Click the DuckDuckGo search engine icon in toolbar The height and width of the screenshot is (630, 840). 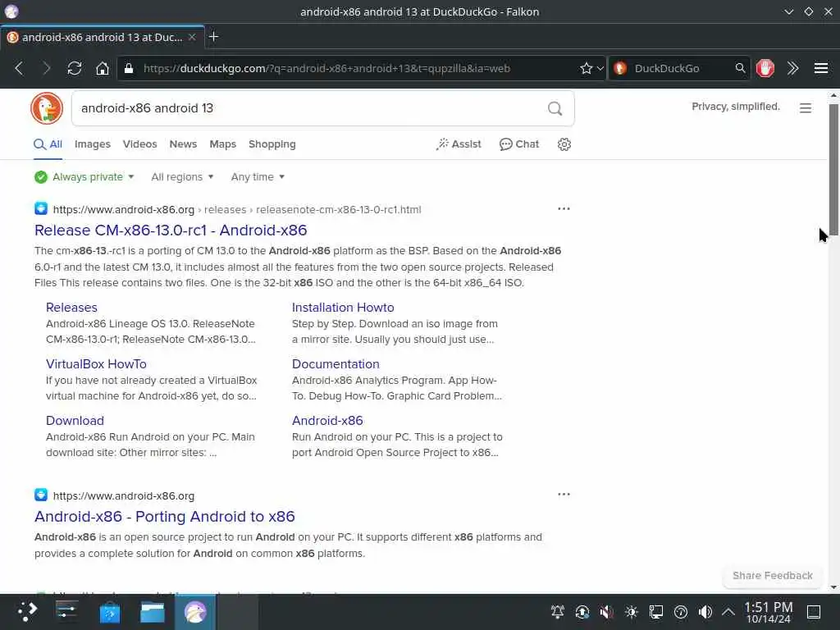(x=620, y=68)
